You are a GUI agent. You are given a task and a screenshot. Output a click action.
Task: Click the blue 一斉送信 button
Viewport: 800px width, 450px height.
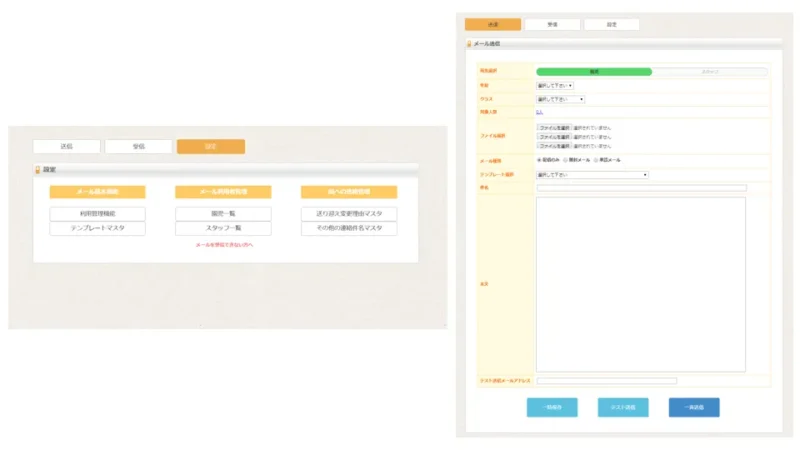(x=693, y=407)
